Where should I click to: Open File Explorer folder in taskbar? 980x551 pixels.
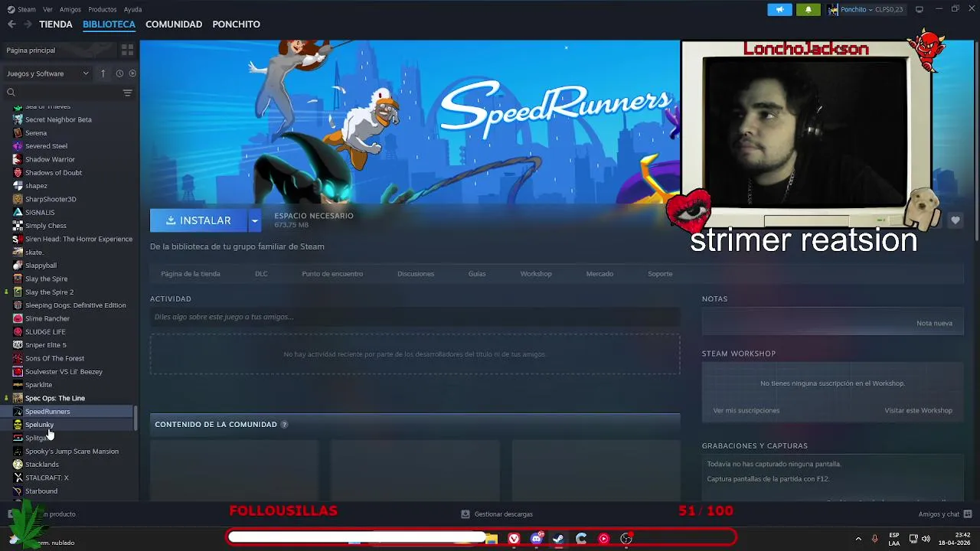point(492,539)
